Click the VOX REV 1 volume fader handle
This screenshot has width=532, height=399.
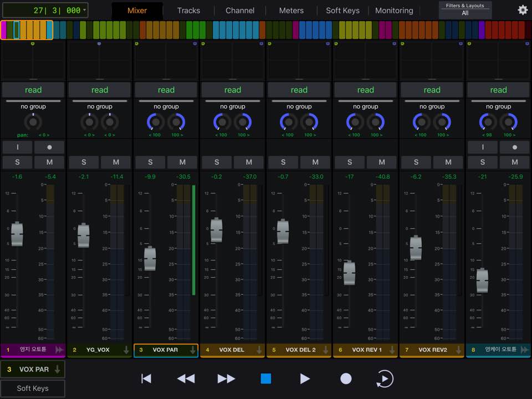pyautogui.click(x=349, y=273)
